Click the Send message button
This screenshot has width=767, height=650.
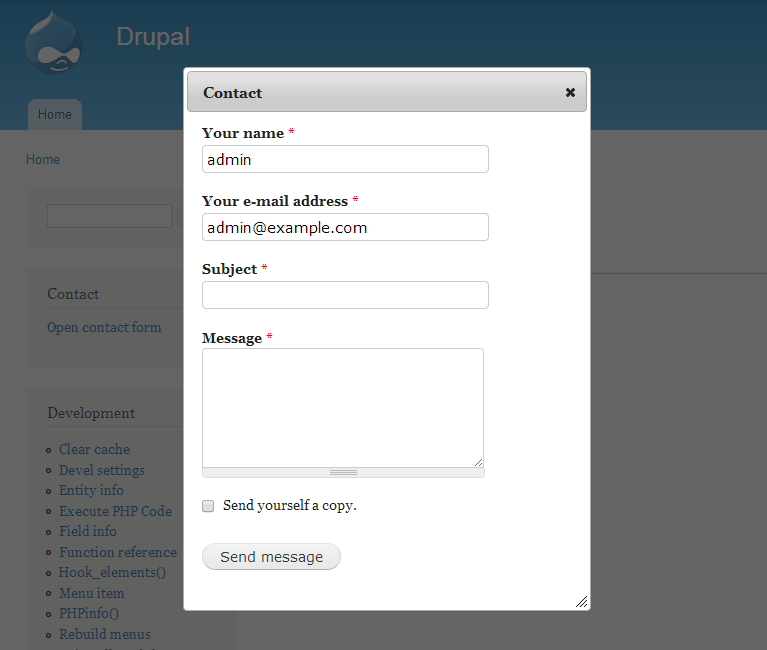pyautogui.click(x=271, y=557)
